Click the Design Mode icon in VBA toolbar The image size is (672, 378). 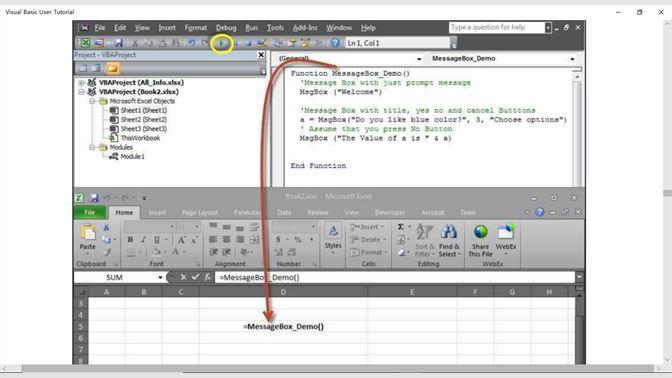262,43
